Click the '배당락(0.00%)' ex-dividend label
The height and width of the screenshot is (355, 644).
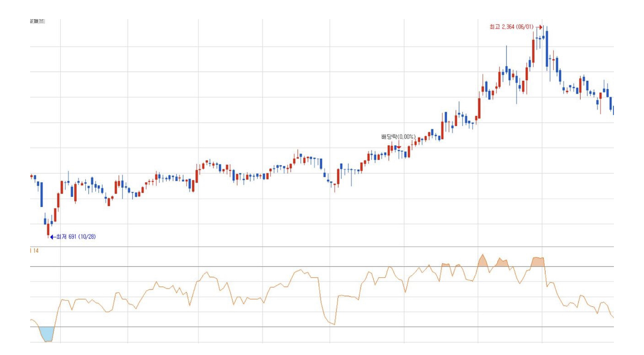398,137
